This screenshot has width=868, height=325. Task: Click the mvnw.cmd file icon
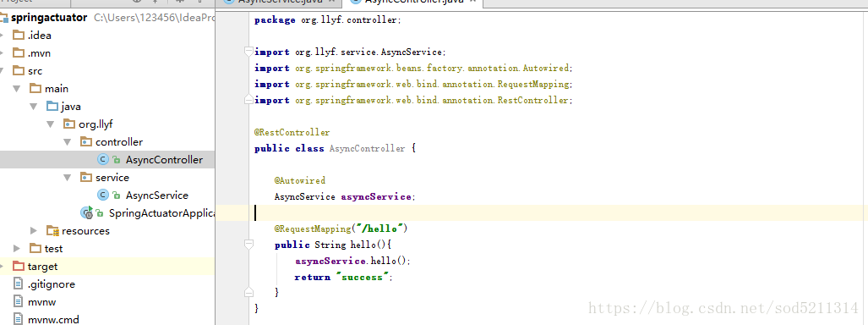click(x=19, y=319)
